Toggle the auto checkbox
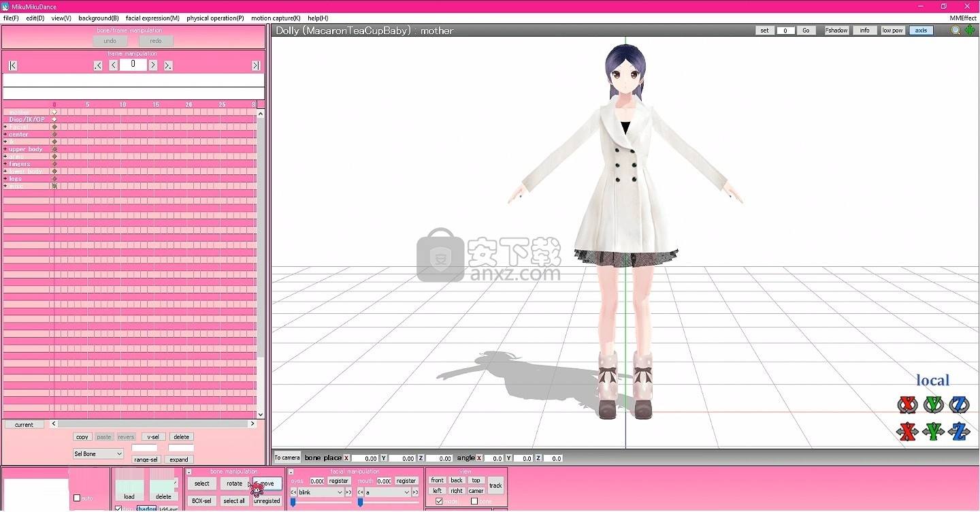 point(77,498)
